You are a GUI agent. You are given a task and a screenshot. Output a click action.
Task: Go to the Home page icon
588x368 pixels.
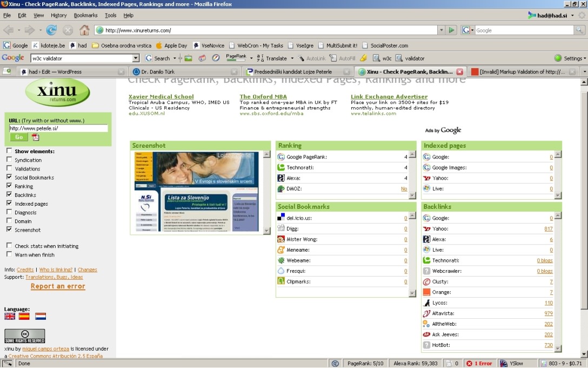click(x=84, y=30)
